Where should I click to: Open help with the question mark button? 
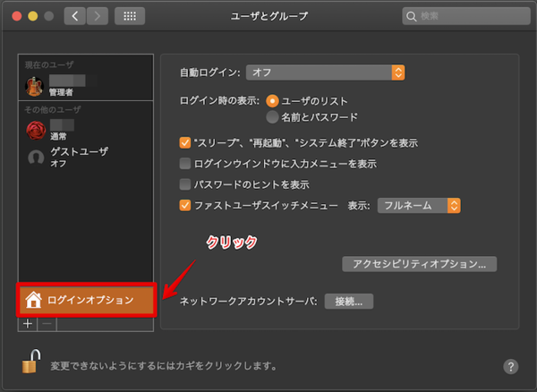pos(511,367)
